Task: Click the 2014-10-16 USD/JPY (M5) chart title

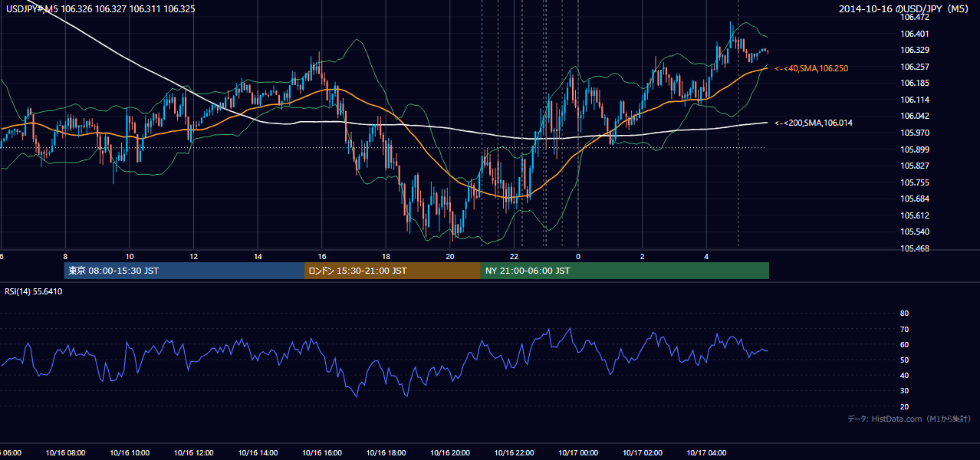Action: coord(904,8)
